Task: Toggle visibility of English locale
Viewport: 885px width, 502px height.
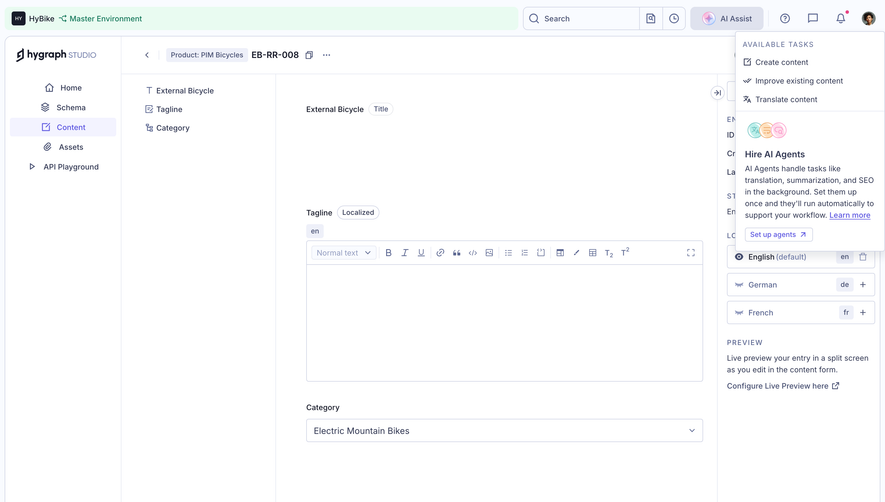Action: coord(739,257)
